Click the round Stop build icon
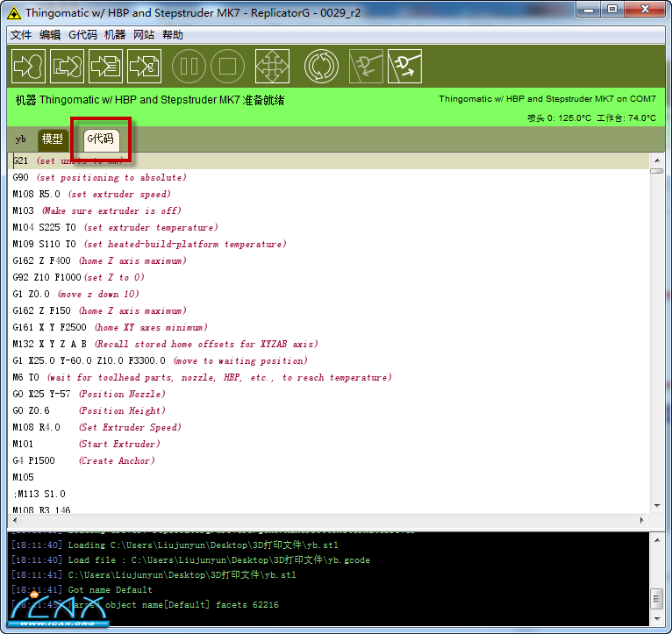Screen dimensions: 672x634 (x=227, y=67)
